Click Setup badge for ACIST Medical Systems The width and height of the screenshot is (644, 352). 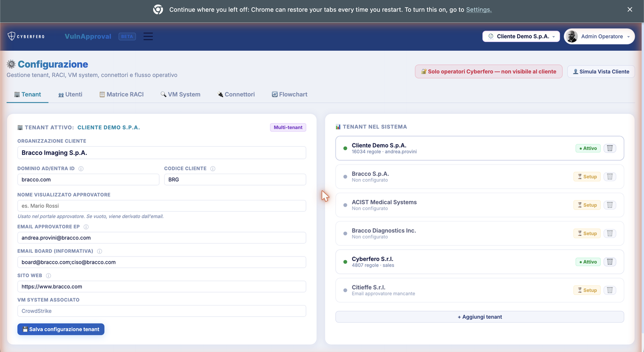pos(587,205)
